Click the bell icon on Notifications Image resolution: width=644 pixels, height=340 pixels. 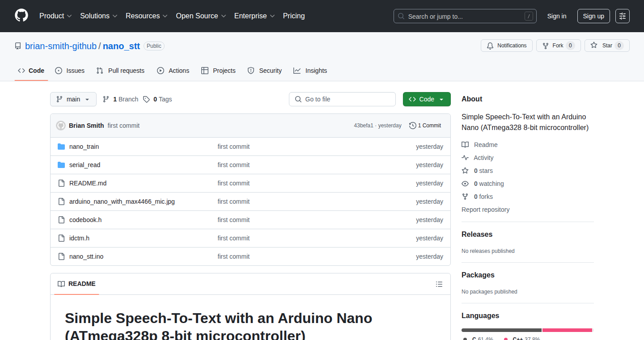(x=490, y=46)
